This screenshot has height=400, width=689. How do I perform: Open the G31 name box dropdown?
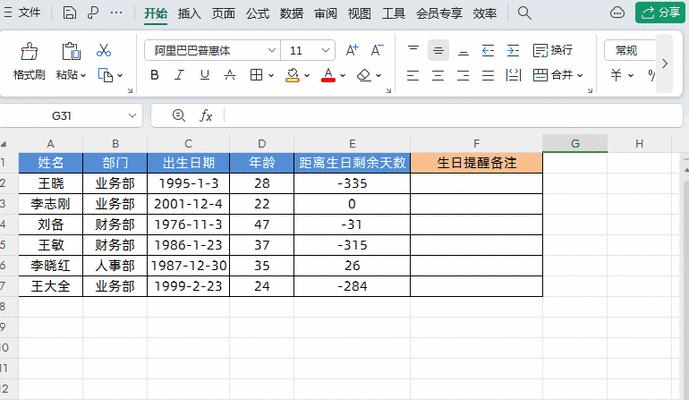click(132, 116)
